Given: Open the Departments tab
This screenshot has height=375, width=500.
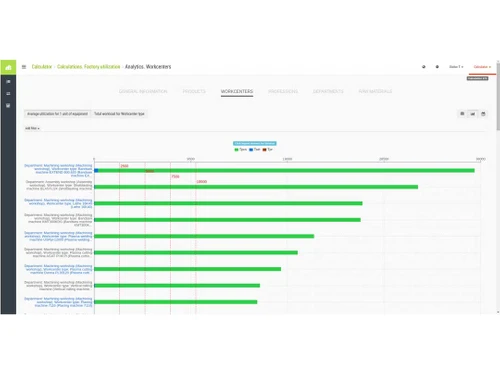Looking at the screenshot, I should (328, 91).
